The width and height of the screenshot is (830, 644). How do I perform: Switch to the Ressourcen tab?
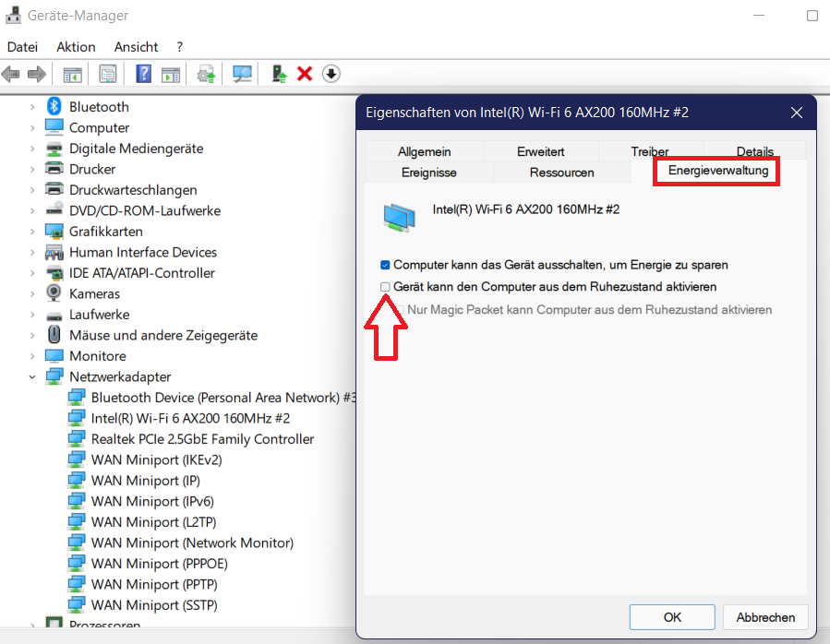coord(561,173)
